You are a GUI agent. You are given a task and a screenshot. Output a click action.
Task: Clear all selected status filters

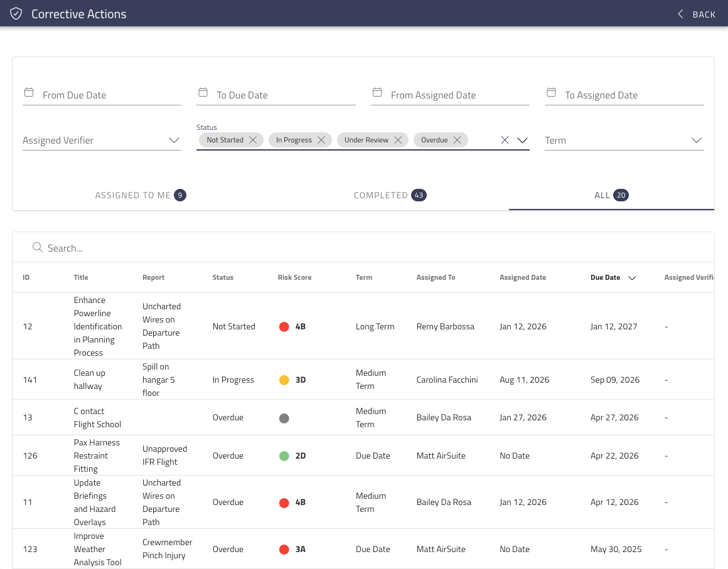[x=505, y=140]
